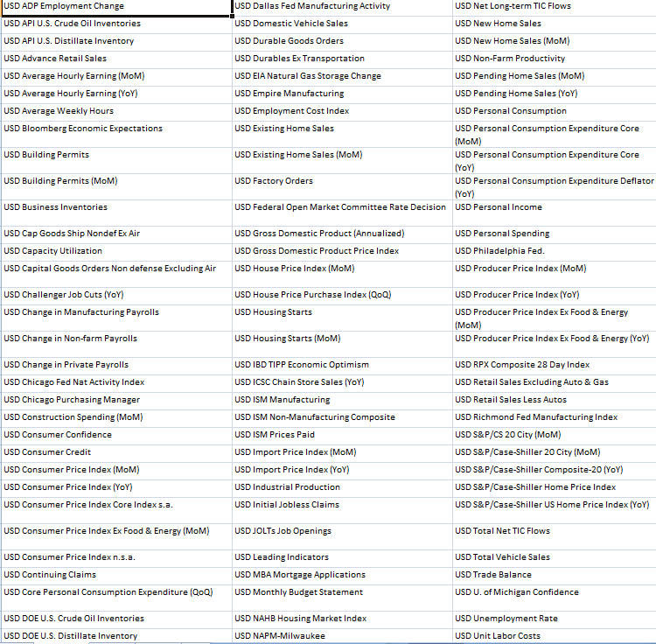This screenshot has height=644, width=656.
Task: Select USD Durable Goods Orders cell
Action: click(x=342, y=43)
